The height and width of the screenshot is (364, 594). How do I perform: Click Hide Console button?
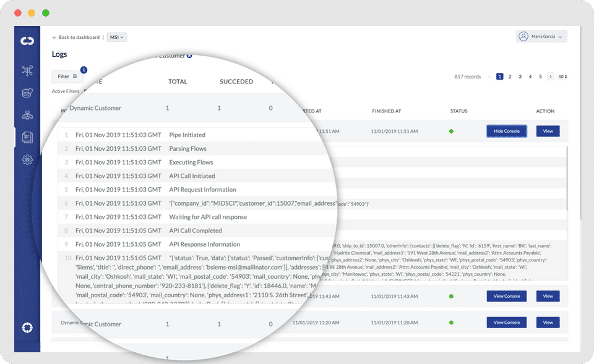point(507,131)
